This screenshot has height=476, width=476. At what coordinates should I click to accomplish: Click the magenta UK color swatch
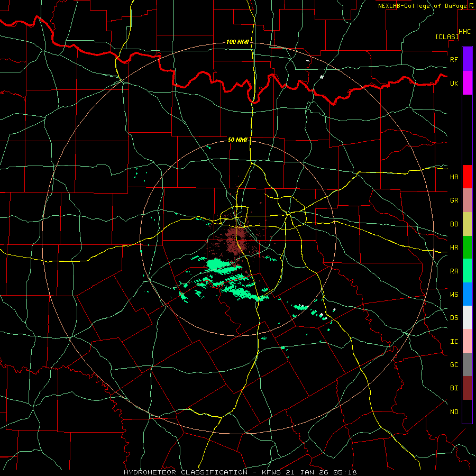(467, 83)
